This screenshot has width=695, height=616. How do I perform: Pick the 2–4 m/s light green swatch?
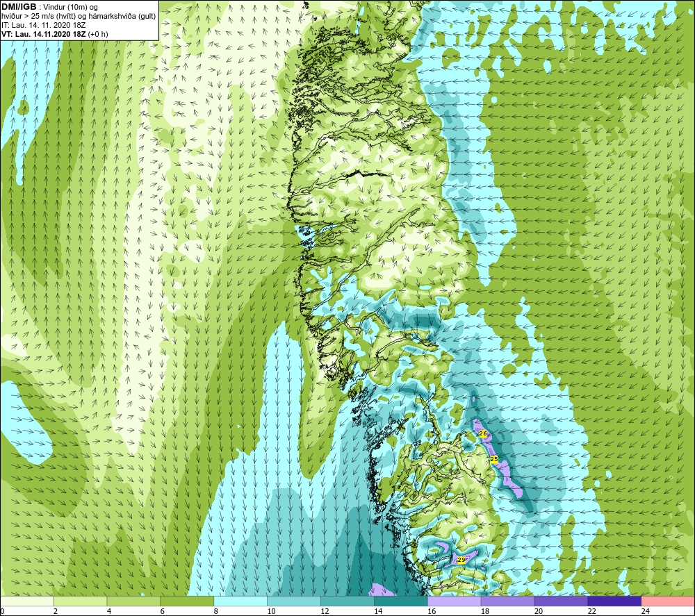click(80, 601)
